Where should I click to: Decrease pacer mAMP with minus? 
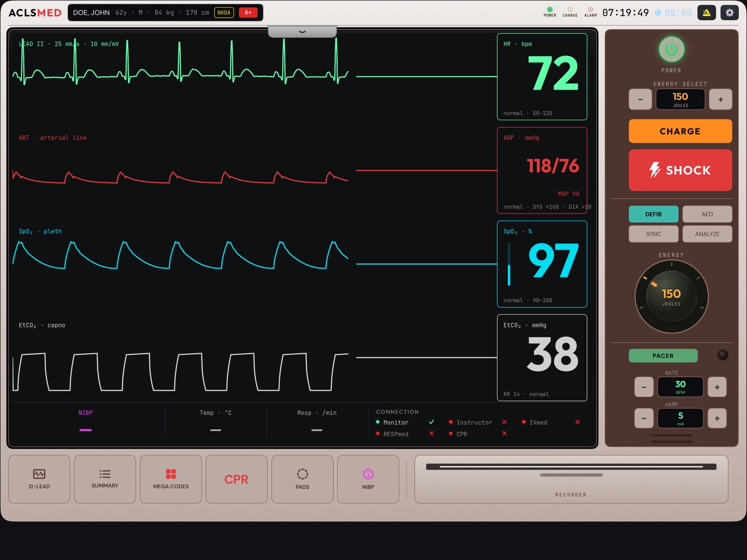[x=644, y=418]
